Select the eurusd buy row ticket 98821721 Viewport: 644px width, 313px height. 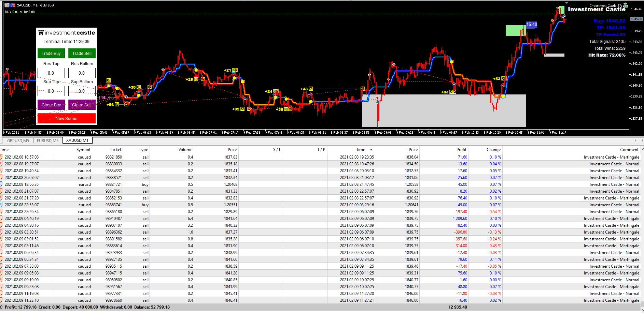pyautogui.click(x=320, y=184)
